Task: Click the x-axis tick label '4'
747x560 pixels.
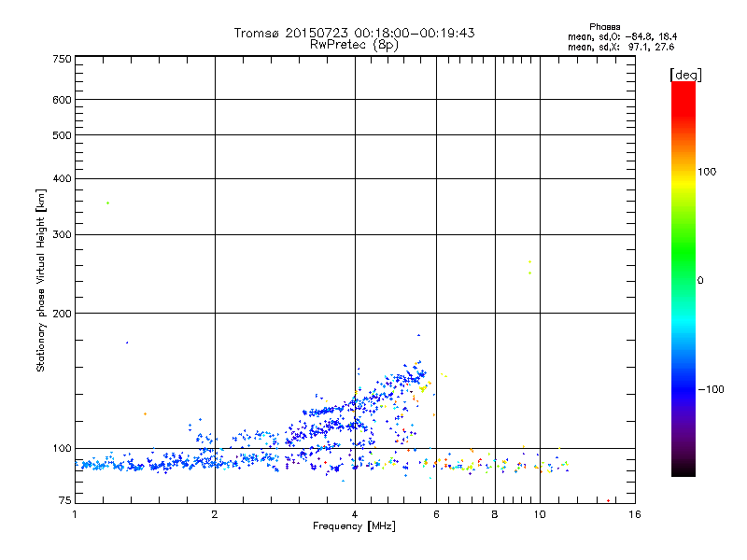Action: pyautogui.click(x=355, y=514)
